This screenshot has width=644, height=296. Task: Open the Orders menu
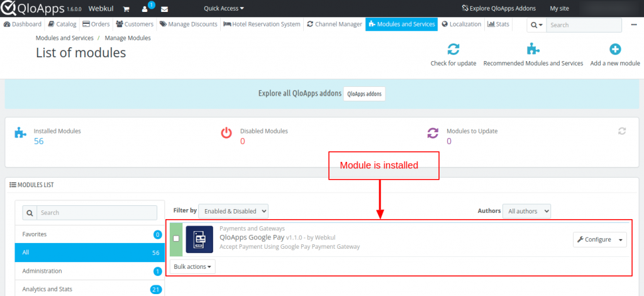pos(96,25)
